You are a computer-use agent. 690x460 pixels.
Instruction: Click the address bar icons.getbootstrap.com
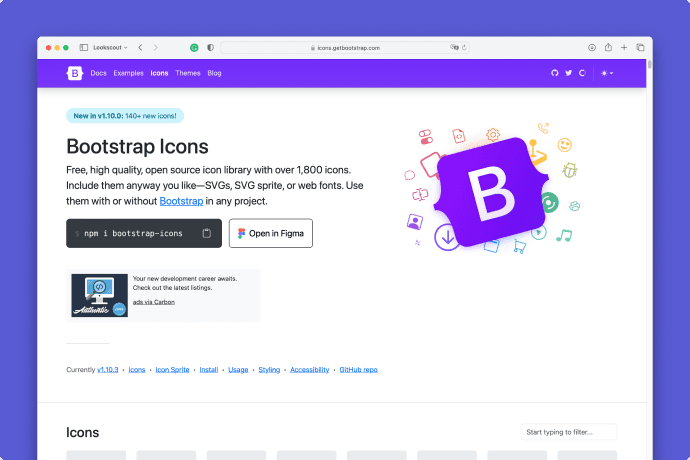click(345, 48)
